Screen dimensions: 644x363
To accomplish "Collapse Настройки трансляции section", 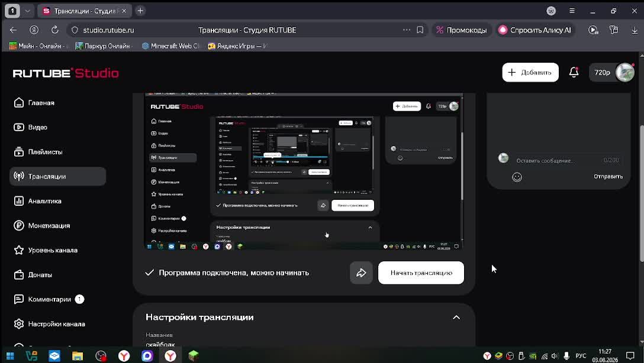I will click(456, 317).
